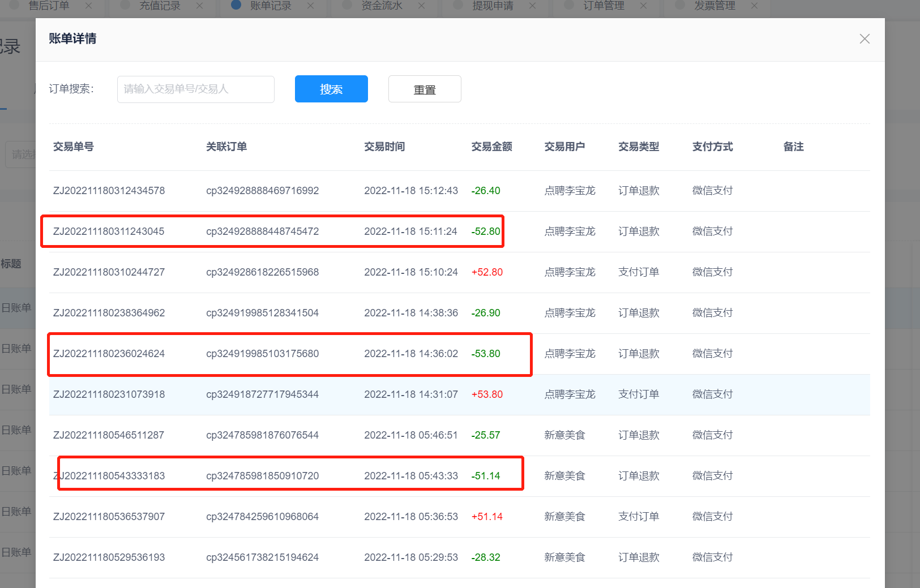The width and height of the screenshot is (920, 588).
Task: Switch to the 充值记录 tab
Action: [160, 6]
